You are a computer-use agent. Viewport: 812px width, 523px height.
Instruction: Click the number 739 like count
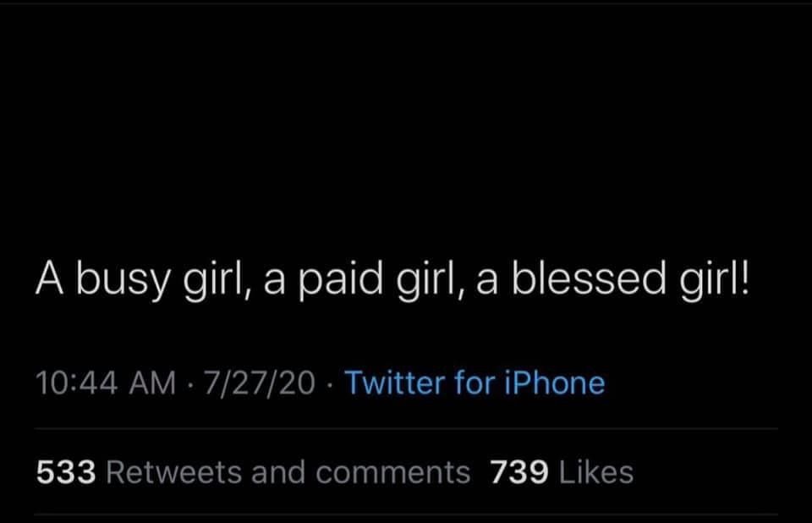pos(519,472)
